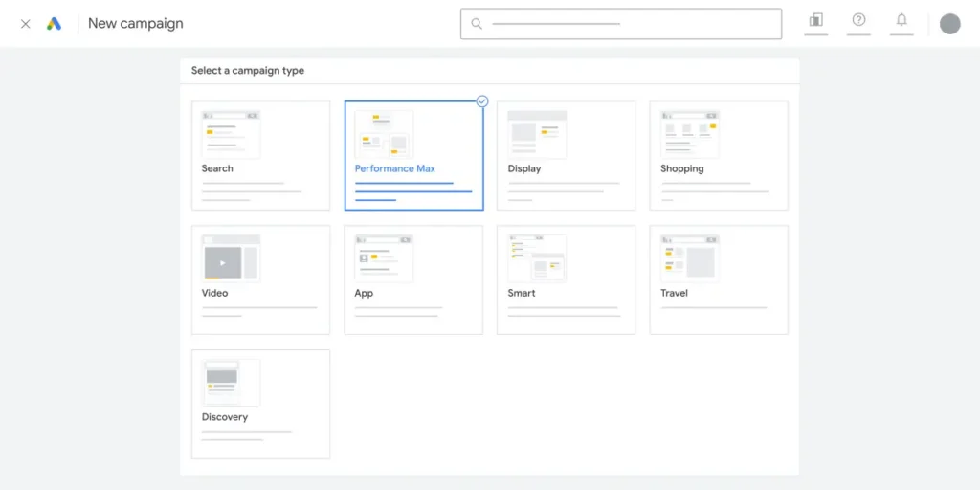This screenshot has height=490, width=980.
Task: Close the New campaign dialog
Action: click(x=26, y=24)
